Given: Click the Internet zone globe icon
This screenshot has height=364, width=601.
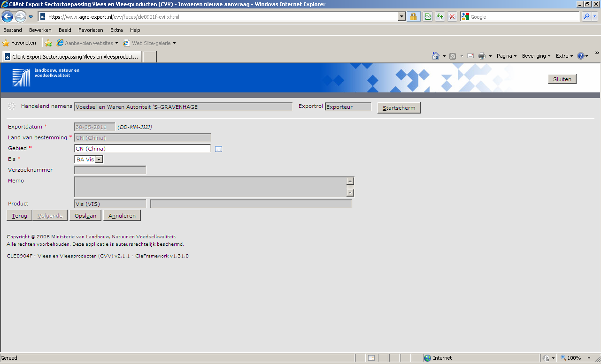Looking at the screenshot, I should tap(427, 358).
